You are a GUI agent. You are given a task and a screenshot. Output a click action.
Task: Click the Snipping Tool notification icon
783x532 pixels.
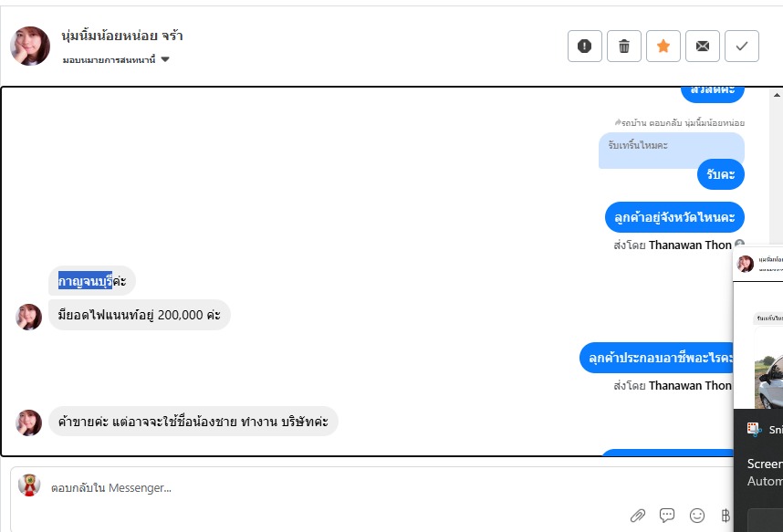(754, 429)
